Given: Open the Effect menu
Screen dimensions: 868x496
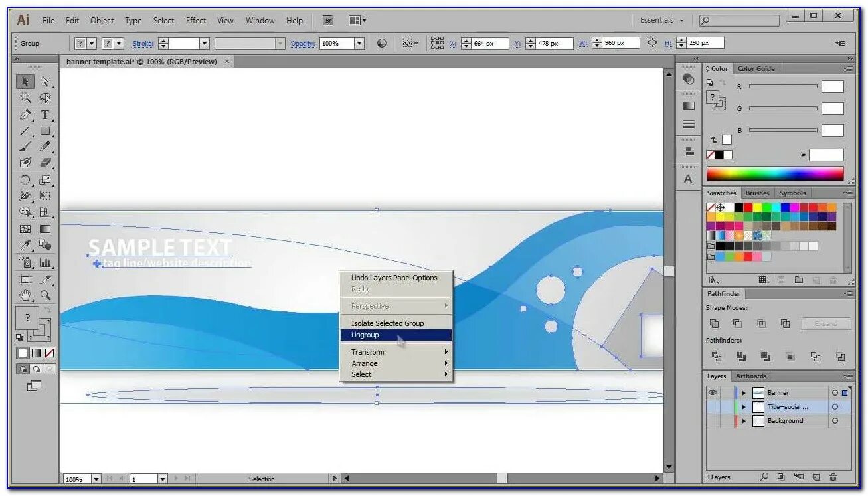Looking at the screenshot, I should coord(196,21).
